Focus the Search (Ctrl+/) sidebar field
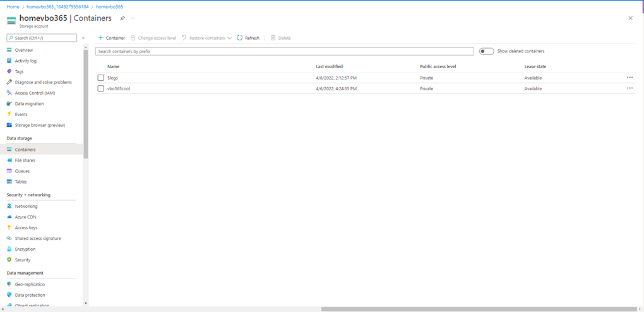This screenshot has width=644, height=312. [x=42, y=38]
